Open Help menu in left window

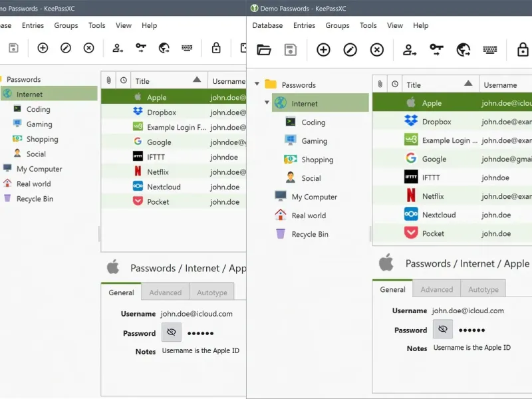(x=149, y=25)
